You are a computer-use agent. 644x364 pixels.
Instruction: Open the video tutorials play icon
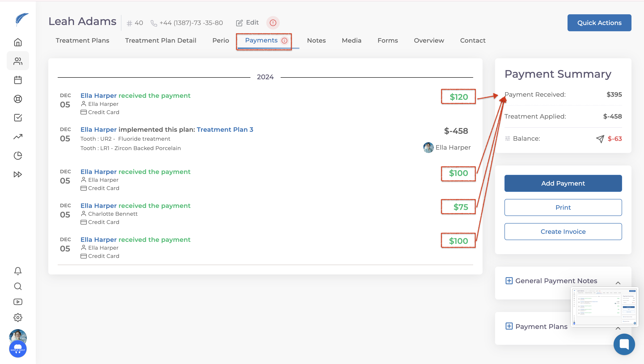18,302
